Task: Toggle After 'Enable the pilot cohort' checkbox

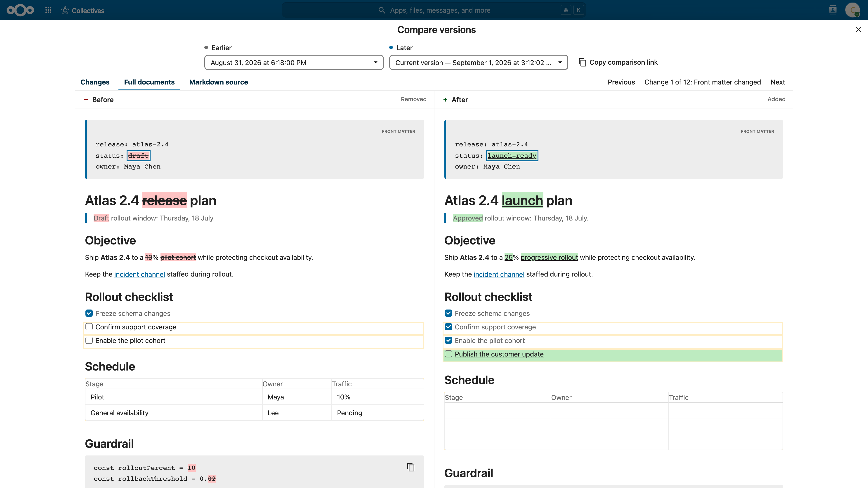Action: click(448, 340)
